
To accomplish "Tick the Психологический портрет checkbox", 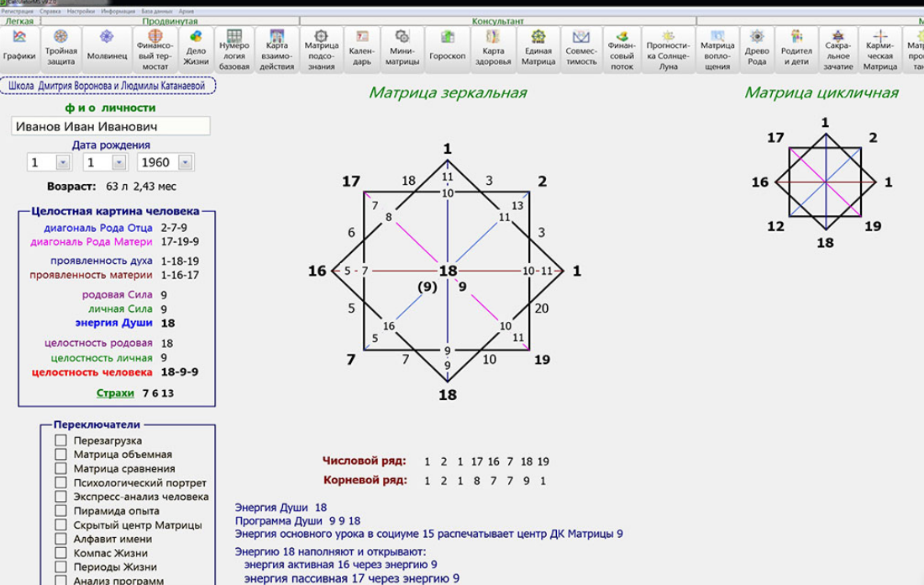I will [x=60, y=483].
